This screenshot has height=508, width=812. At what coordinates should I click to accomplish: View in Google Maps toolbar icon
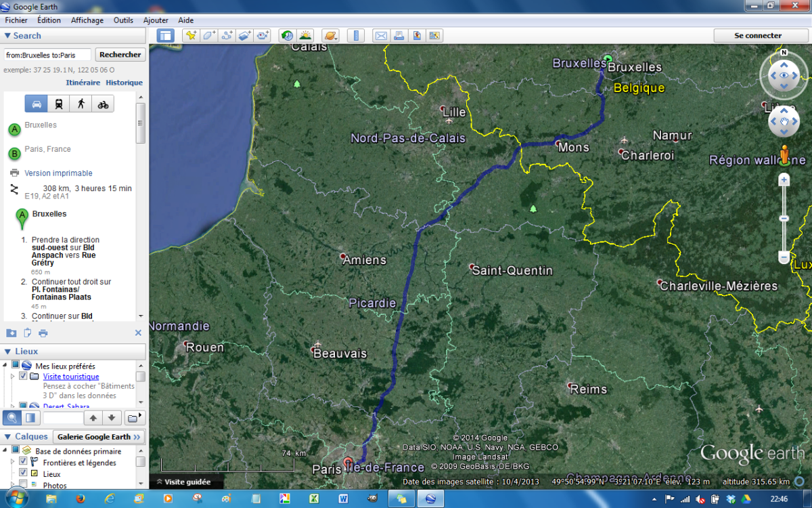pyautogui.click(x=434, y=36)
